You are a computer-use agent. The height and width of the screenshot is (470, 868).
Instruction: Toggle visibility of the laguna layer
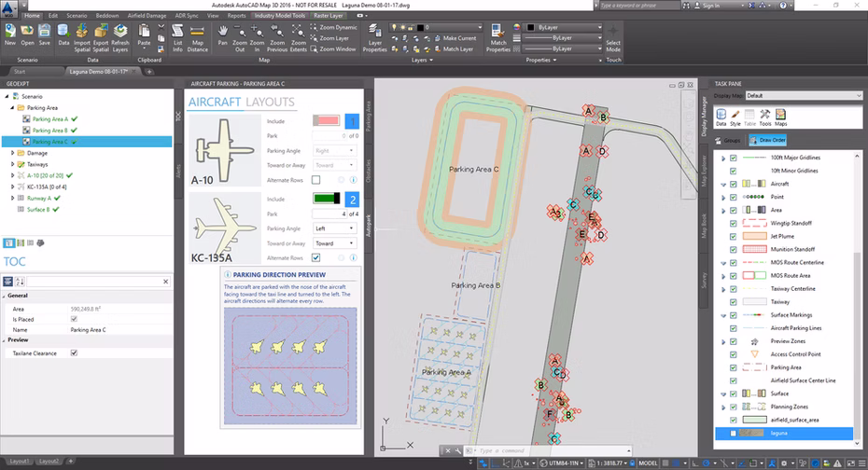click(x=733, y=433)
